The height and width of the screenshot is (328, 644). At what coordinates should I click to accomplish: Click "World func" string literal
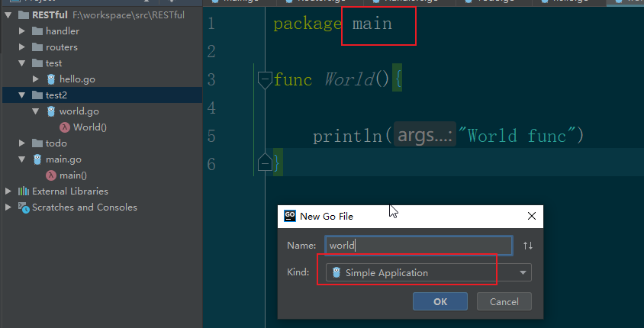pyautogui.click(x=517, y=136)
